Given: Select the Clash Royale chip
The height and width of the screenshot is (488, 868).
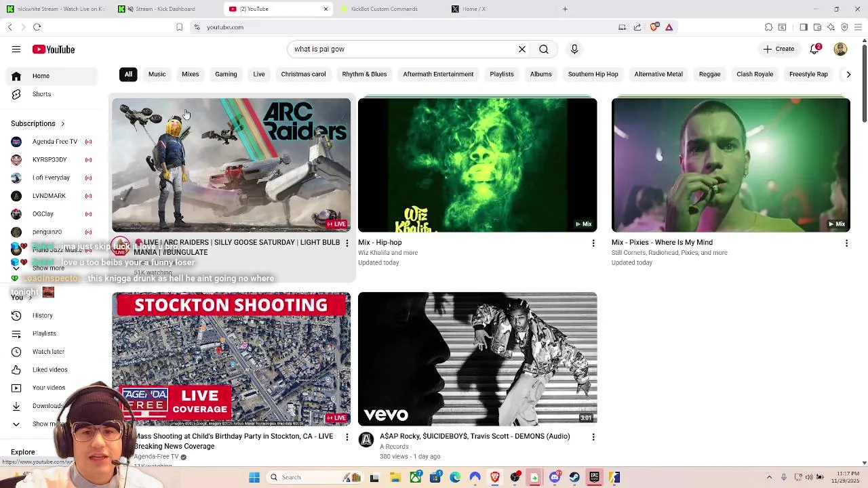Looking at the screenshot, I should coord(755,75).
